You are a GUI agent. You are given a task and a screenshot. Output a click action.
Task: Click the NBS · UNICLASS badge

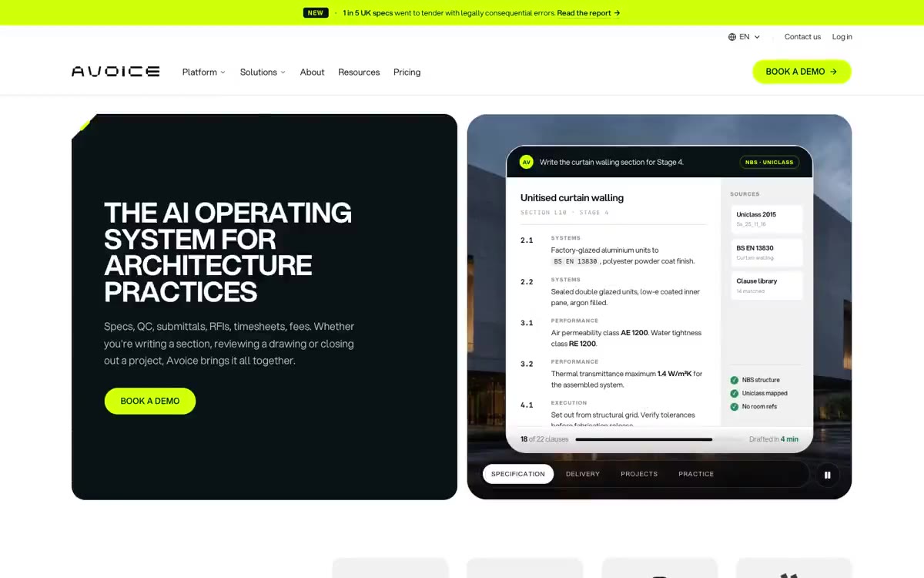tap(769, 163)
